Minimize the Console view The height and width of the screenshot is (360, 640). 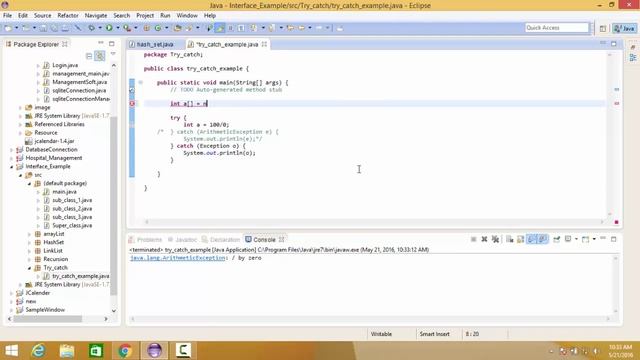(x=603, y=239)
